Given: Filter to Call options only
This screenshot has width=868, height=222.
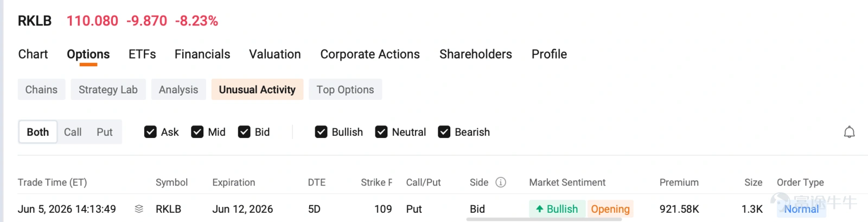Looking at the screenshot, I should click(x=73, y=132).
